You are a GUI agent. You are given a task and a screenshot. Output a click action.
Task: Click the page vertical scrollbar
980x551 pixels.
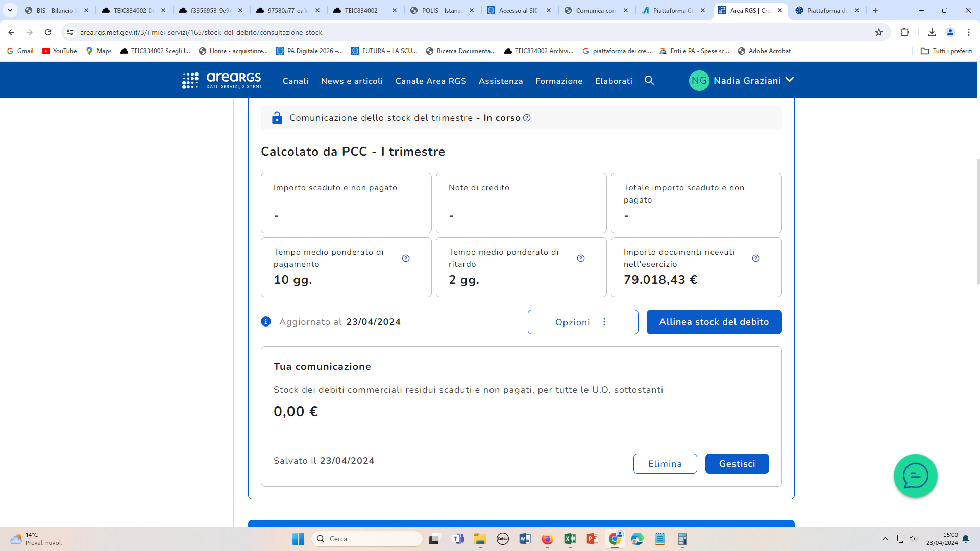click(977, 221)
